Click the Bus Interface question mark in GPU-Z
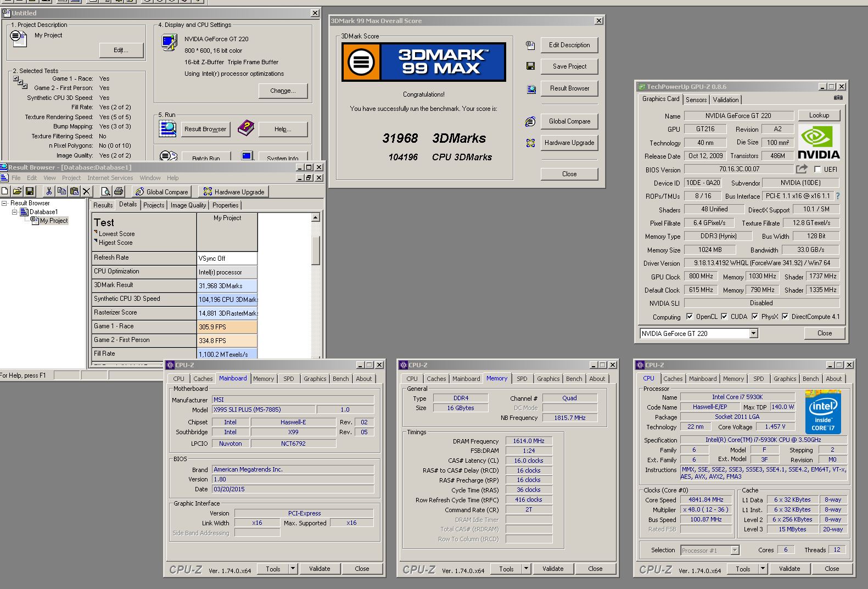 click(838, 196)
